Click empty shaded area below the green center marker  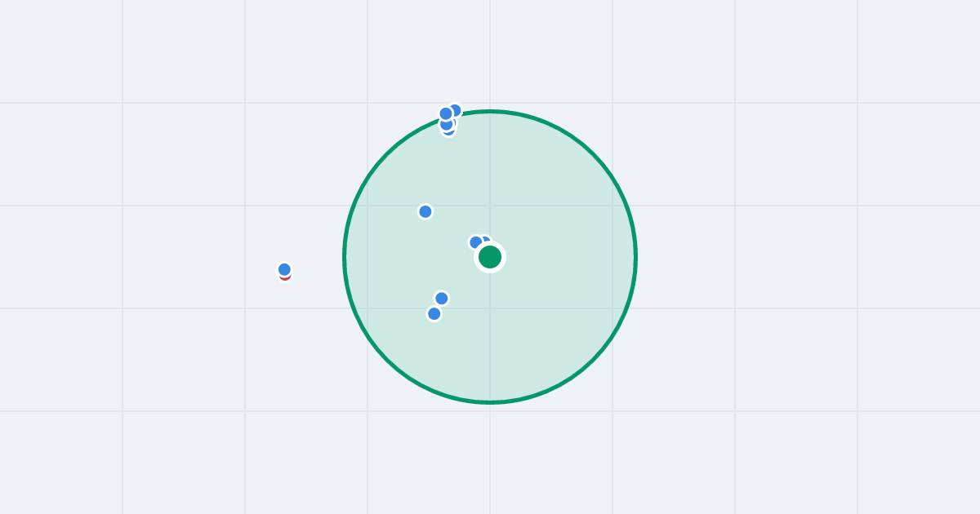[490, 343]
